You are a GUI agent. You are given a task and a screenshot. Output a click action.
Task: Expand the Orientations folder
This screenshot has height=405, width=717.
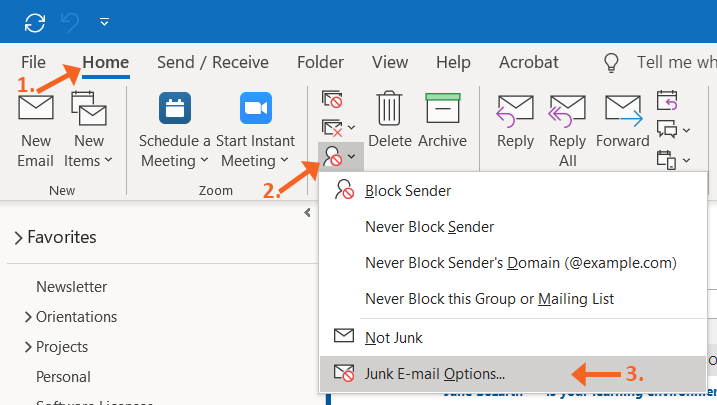click(x=27, y=317)
